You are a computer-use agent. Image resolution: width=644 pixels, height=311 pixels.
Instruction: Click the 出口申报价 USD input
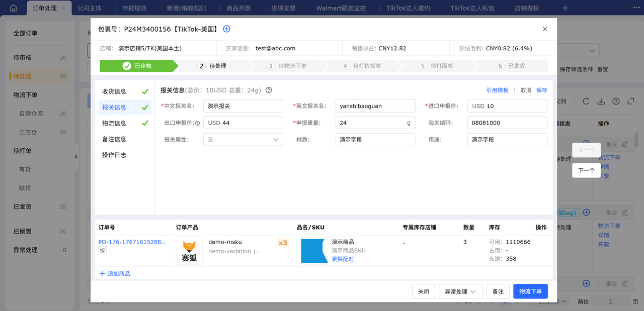pyautogui.click(x=243, y=123)
